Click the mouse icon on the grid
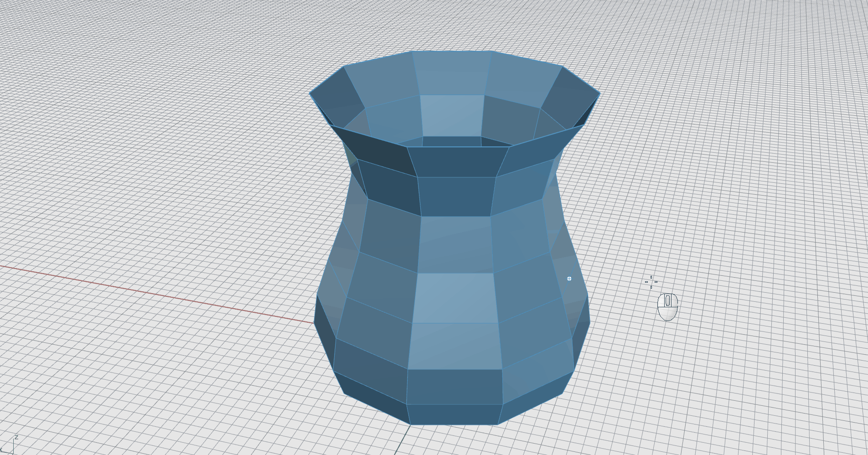Screen dimensions: 868x455 pyautogui.click(x=667, y=307)
